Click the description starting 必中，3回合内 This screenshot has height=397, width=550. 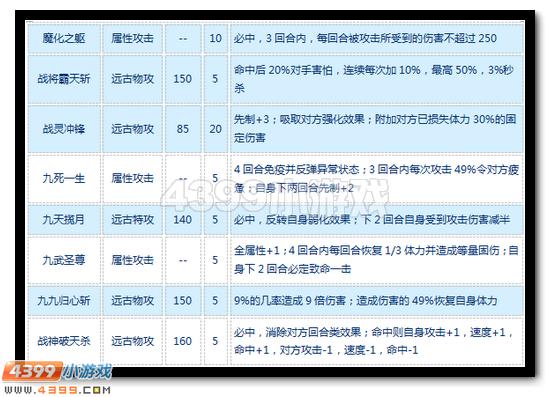point(365,38)
